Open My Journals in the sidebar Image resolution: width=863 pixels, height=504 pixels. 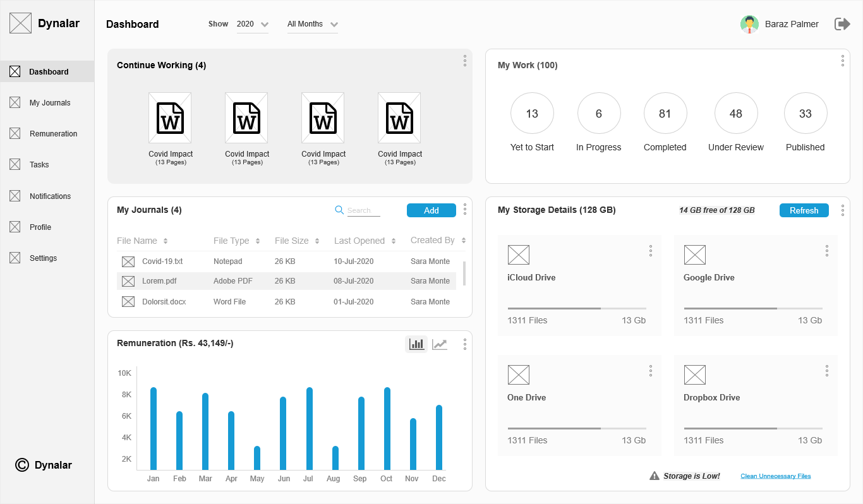(50, 103)
